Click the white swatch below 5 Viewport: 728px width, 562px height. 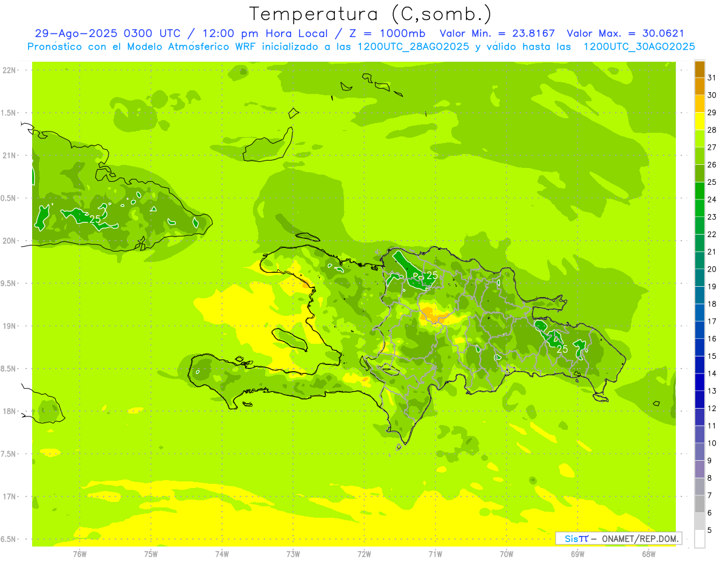[699, 539]
